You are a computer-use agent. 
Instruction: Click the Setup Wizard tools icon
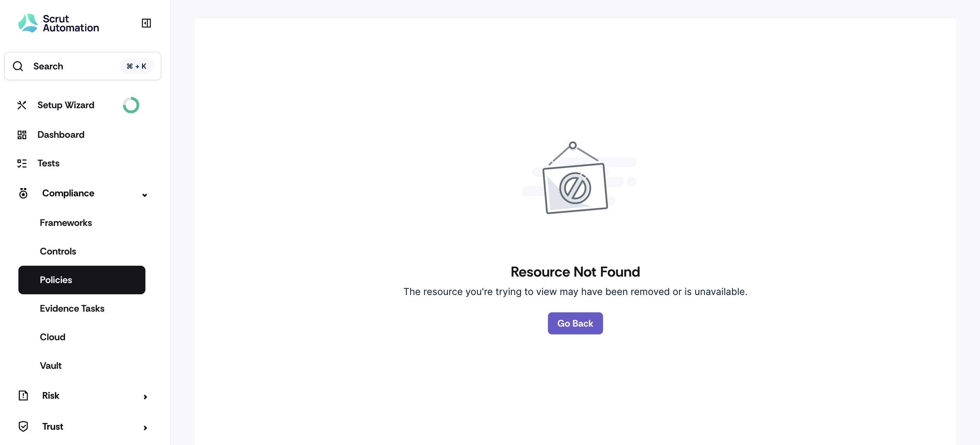pyautogui.click(x=22, y=105)
